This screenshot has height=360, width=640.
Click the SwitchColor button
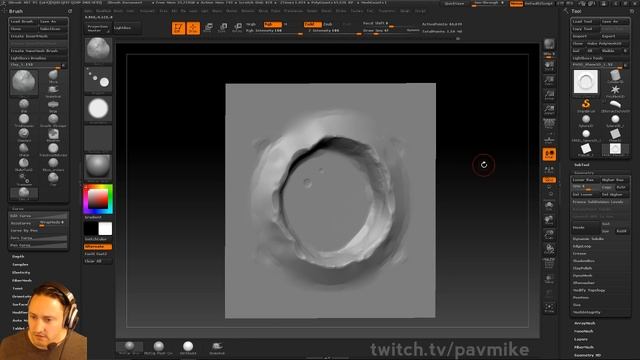pyautogui.click(x=98, y=239)
